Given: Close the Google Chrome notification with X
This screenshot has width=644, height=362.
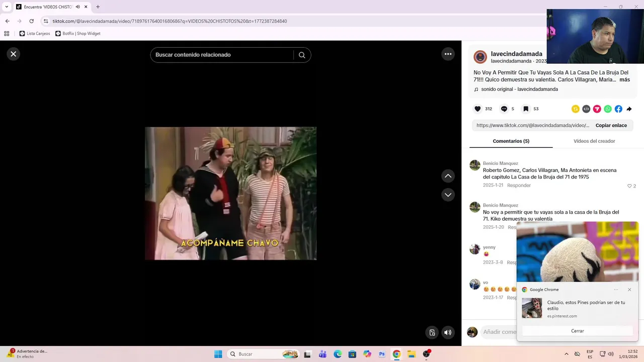Looking at the screenshot, I should pos(629,290).
